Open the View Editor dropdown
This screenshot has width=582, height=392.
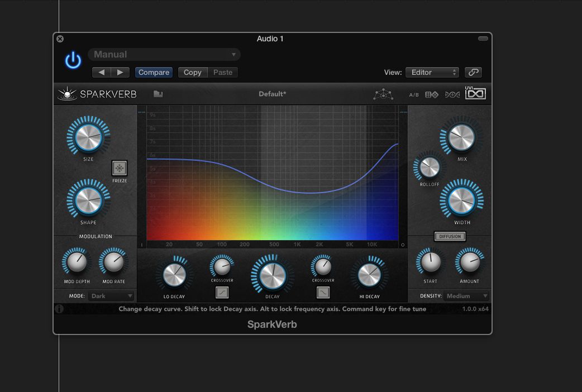click(432, 73)
